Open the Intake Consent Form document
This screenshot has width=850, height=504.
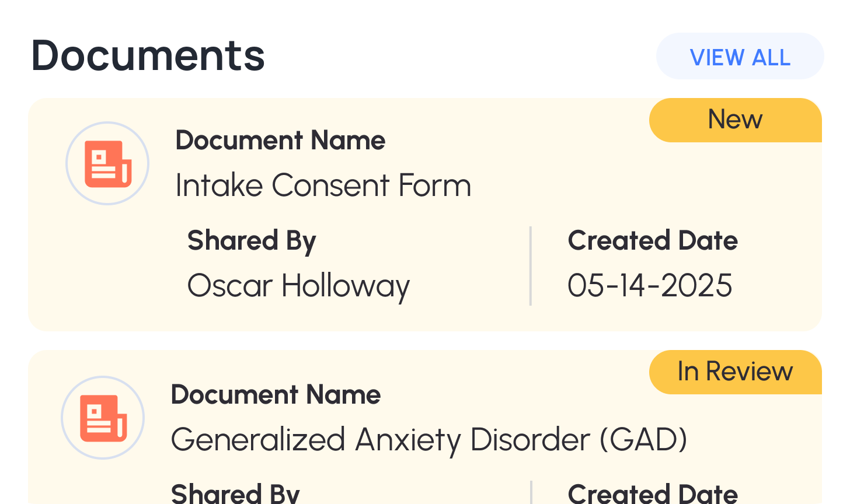point(323,186)
